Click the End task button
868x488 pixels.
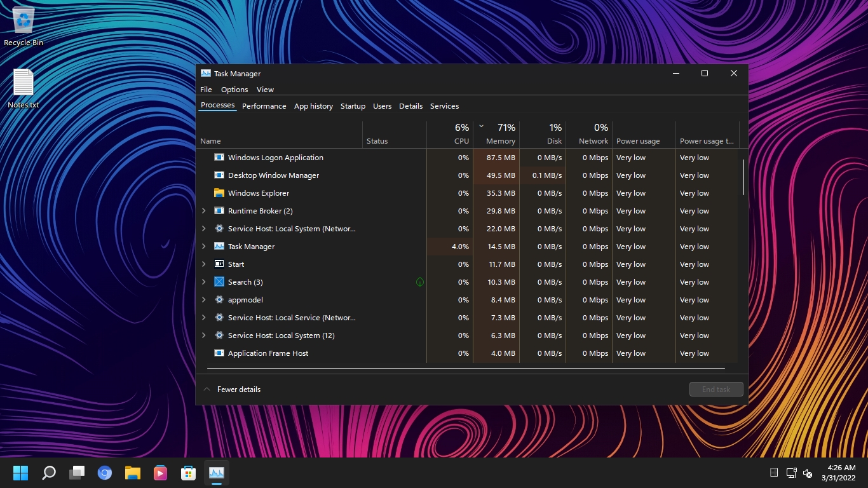[x=716, y=389]
